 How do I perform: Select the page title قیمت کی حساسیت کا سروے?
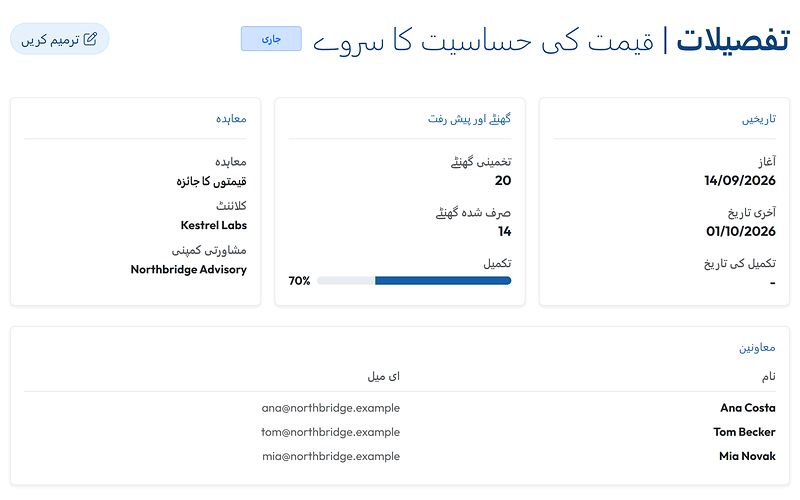pos(483,40)
